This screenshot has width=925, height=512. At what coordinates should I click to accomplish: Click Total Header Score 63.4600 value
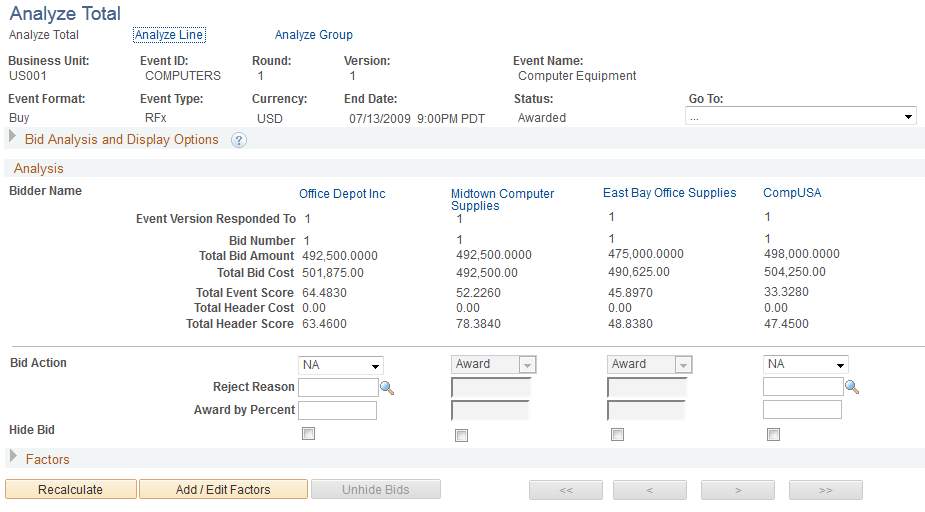(x=324, y=324)
